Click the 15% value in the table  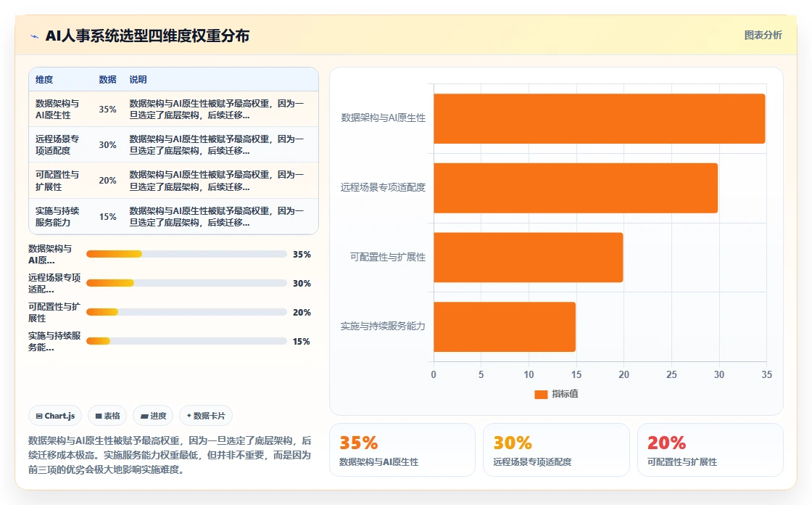(x=108, y=217)
